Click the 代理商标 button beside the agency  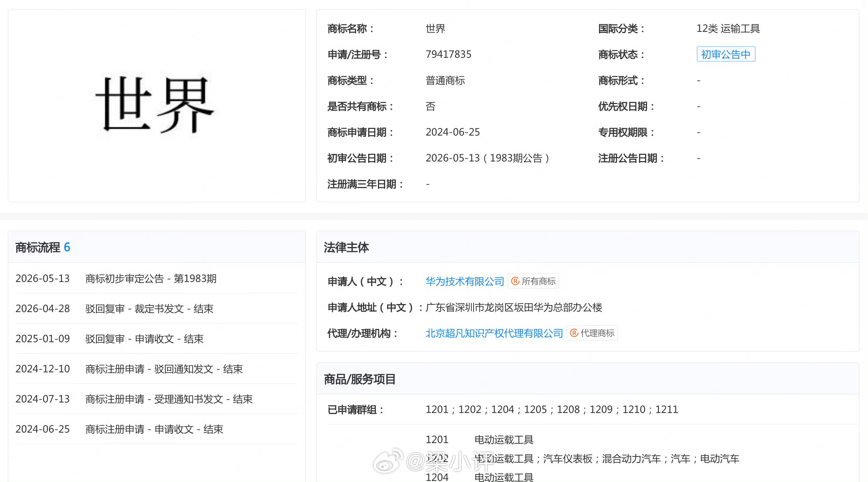[x=592, y=333]
